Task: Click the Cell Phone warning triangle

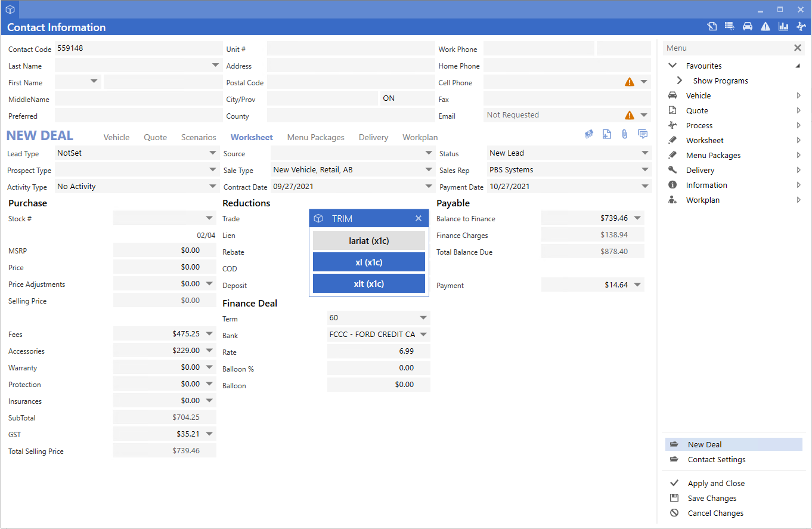Action: point(630,82)
